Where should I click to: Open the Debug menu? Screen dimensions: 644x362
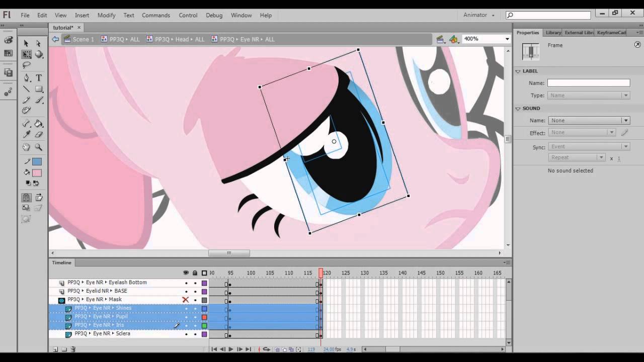214,15
